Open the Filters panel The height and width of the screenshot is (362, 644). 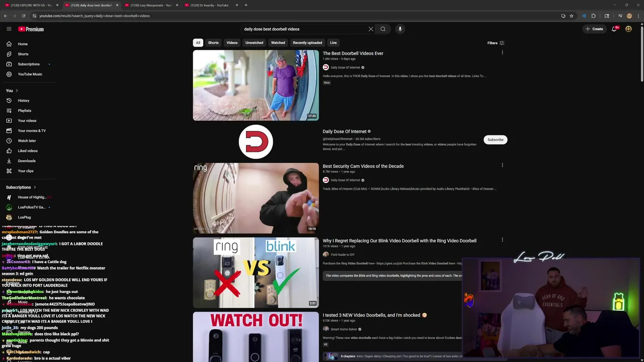(x=496, y=43)
